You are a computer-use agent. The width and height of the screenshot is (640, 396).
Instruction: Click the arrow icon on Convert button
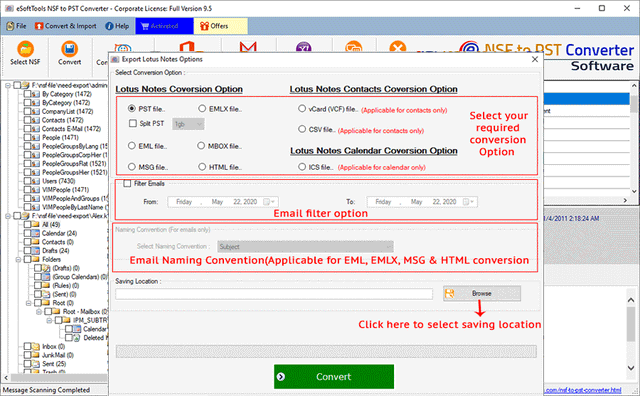(281, 377)
